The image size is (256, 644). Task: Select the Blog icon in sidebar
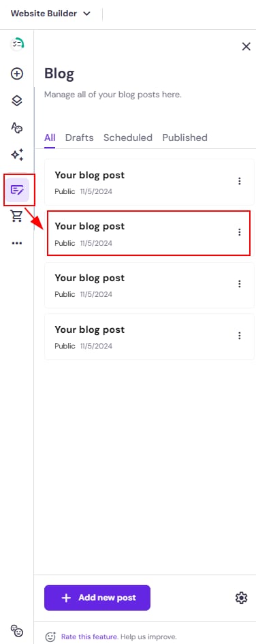[17, 190]
